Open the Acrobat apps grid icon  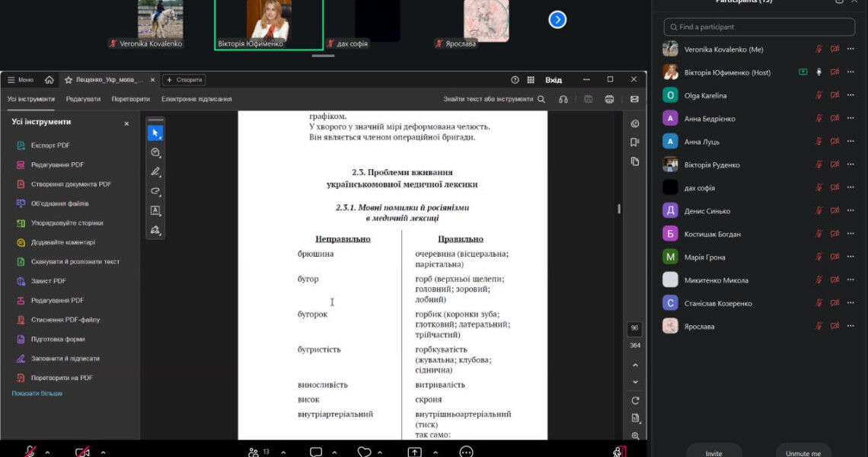coord(531,80)
